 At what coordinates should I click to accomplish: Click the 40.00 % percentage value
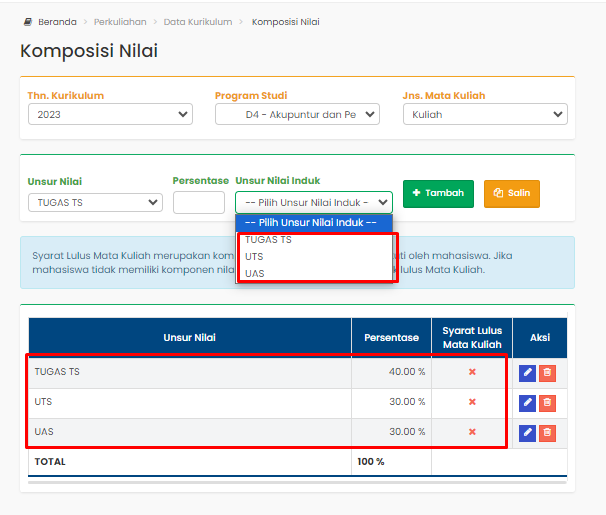(x=407, y=372)
